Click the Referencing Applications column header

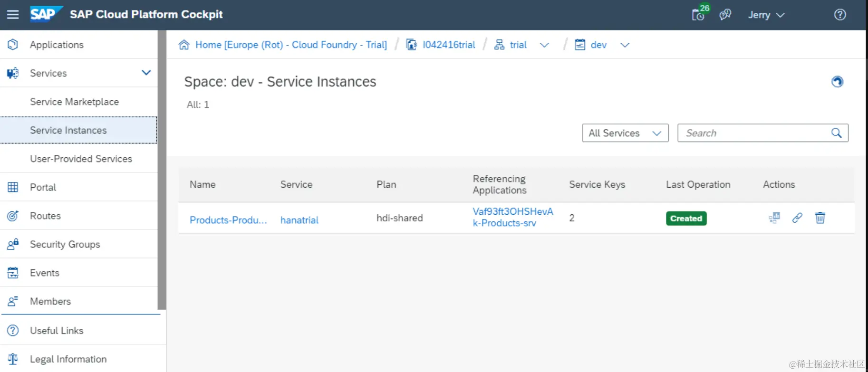click(x=500, y=184)
